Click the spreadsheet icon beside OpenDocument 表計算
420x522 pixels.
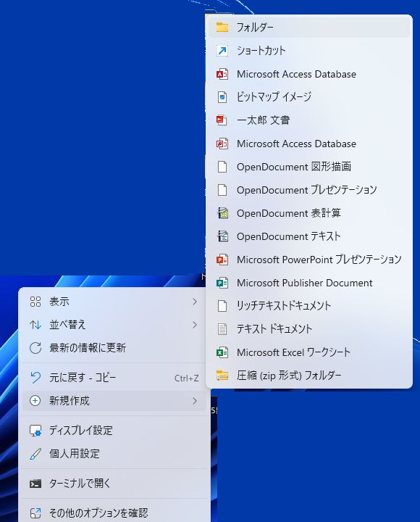point(222,213)
